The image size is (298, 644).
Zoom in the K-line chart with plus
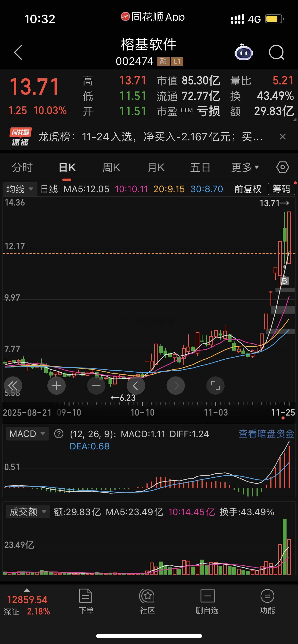(x=57, y=386)
